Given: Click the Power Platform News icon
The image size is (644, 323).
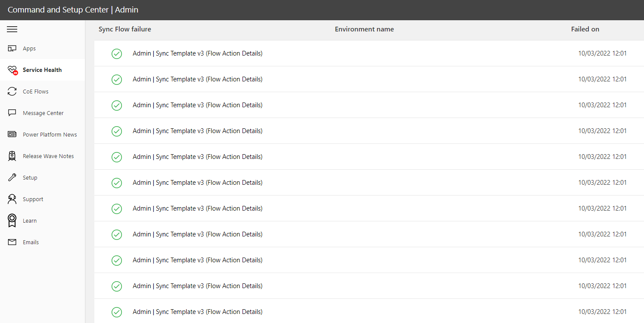Looking at the screenshot, I should tap(12, 134).
